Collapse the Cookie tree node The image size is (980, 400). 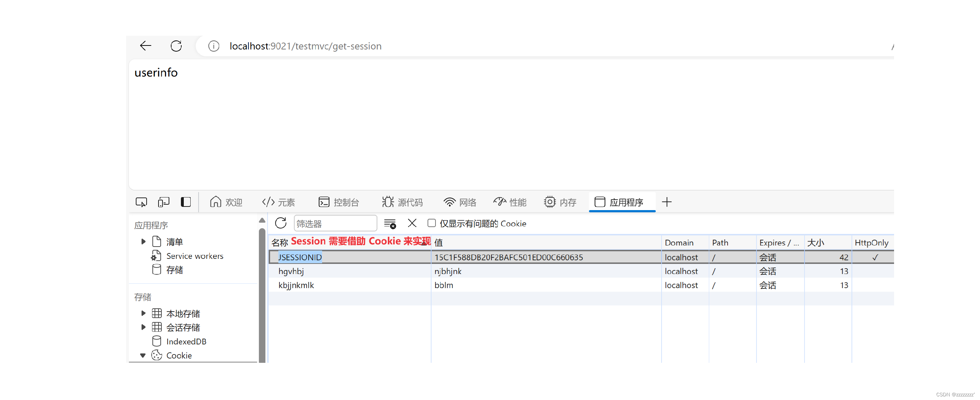point(143,356)
